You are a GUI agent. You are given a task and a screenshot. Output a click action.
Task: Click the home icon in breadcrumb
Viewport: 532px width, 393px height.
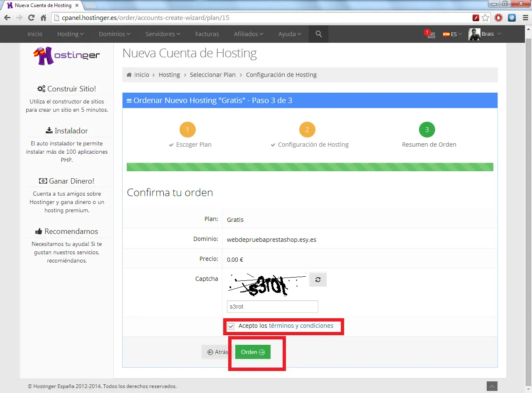click(129, 75)
